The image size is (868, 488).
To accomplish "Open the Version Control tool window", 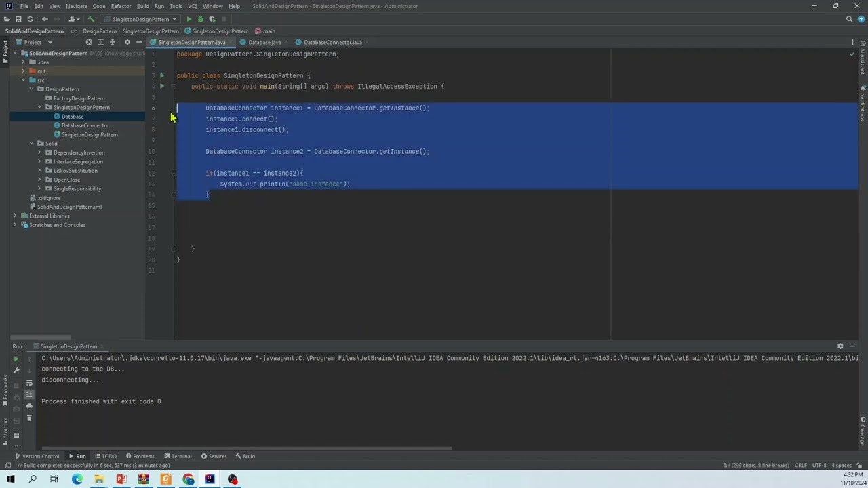I will click(37, 456).
